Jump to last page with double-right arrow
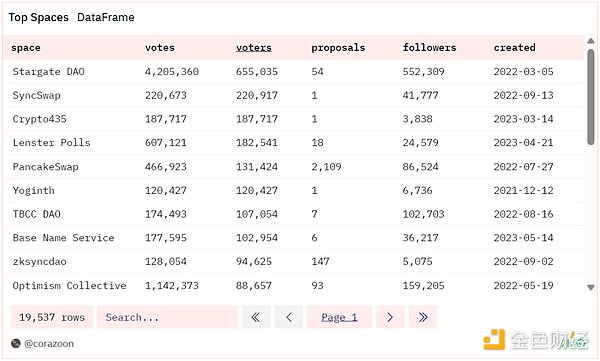Image resolution: width=600 pixels, height=361 pixels. click(422, 317)
